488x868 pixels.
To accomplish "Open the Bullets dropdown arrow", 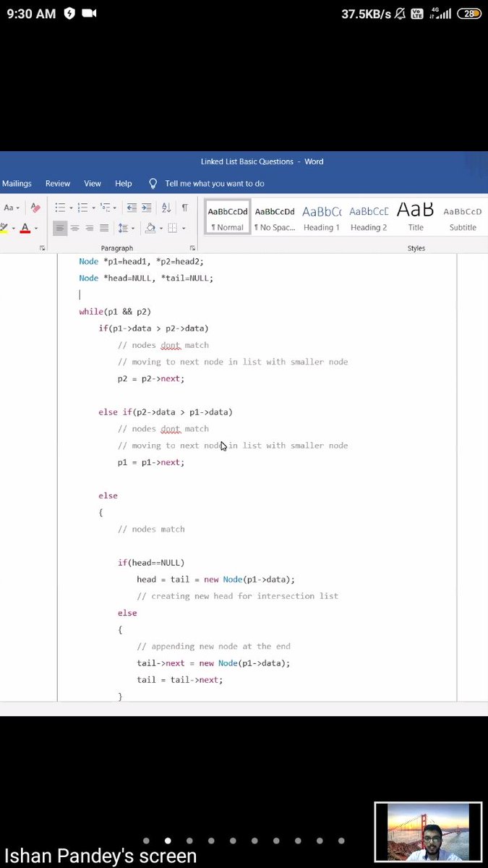I will pos(70,208).
